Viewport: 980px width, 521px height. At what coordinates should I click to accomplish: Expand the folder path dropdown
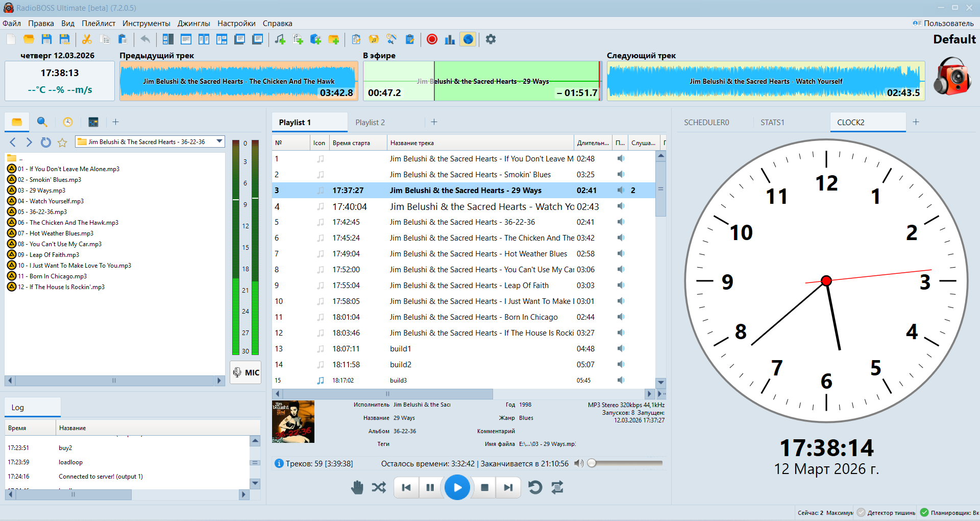tap(219, 141)
